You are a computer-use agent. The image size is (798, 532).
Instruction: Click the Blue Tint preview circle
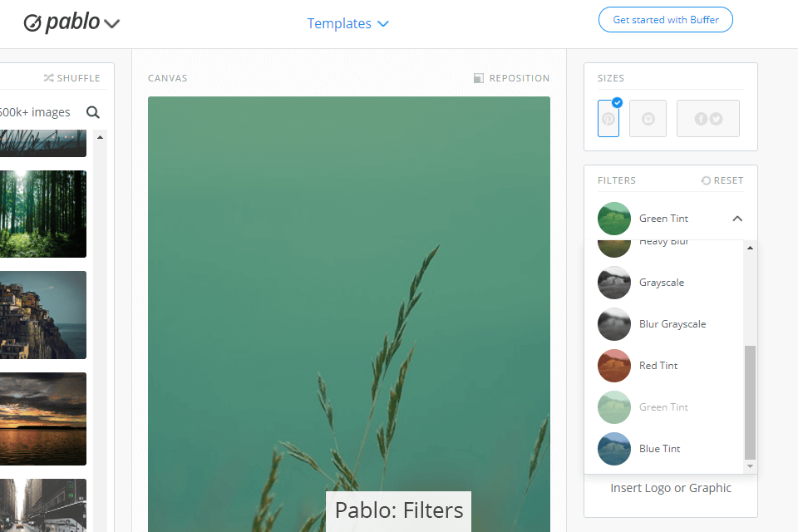(x=614, y=449)
